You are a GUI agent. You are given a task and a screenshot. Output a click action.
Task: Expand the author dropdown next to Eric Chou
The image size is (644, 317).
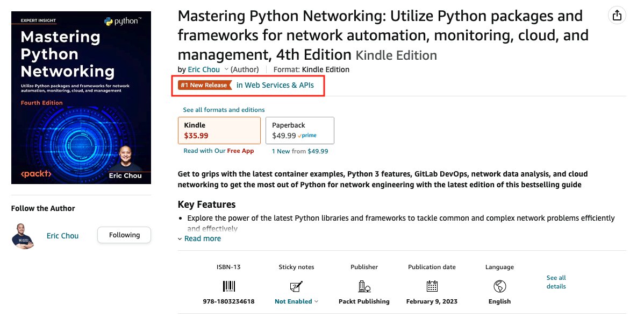[x=226, y=69]
